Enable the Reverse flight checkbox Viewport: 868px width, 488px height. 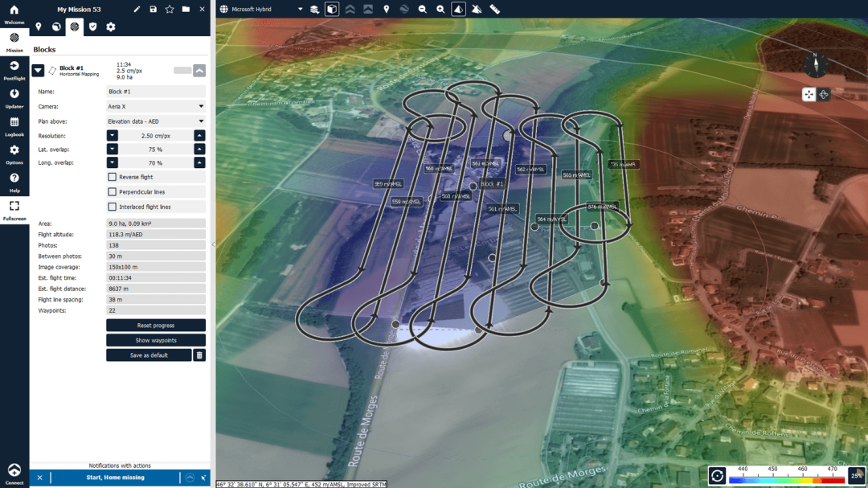point(112,177)
